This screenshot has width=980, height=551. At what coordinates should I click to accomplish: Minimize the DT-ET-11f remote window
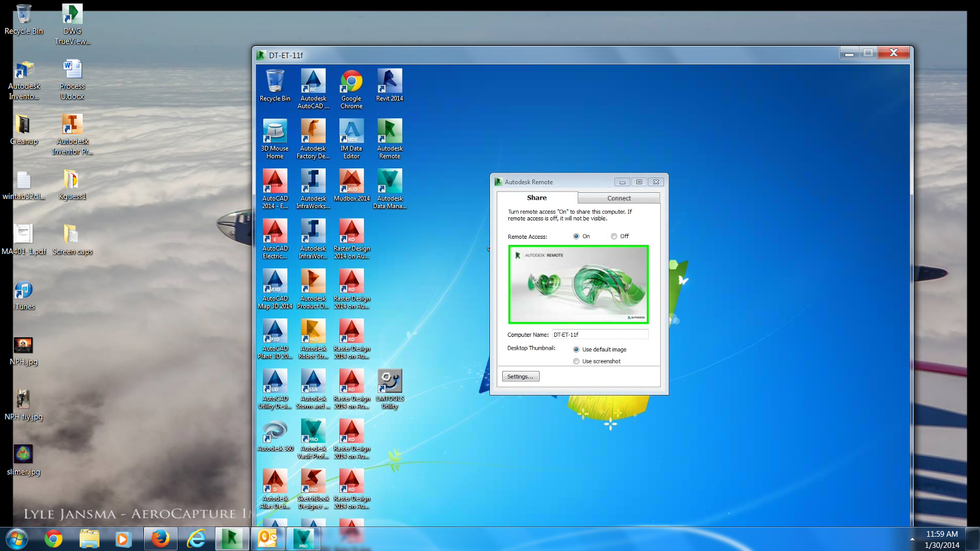[849, 53]
